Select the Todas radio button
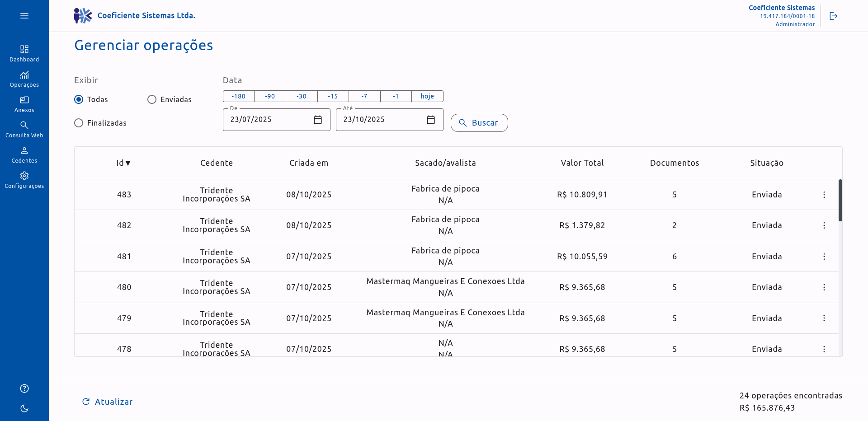 point(79,99)
